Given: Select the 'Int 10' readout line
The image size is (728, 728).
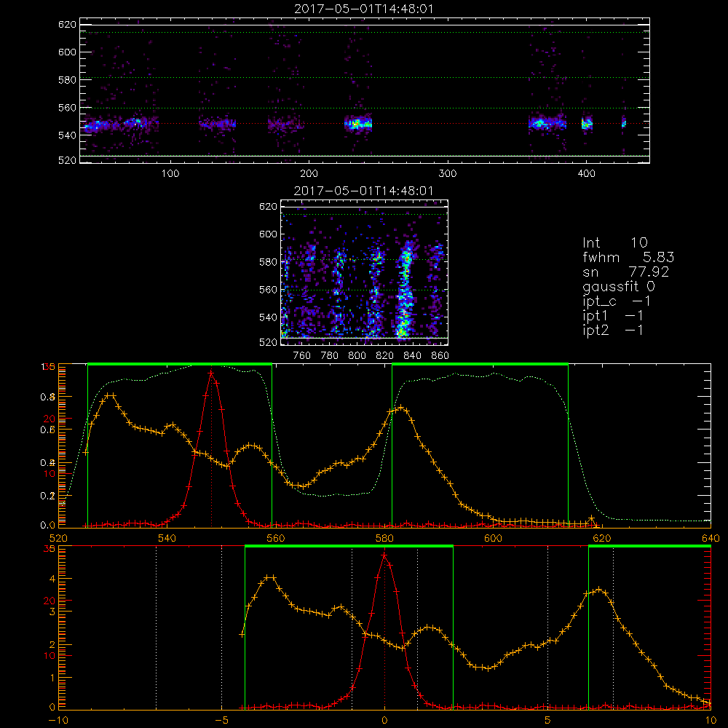Looking at the screenshot, I should tap(615, 242).
